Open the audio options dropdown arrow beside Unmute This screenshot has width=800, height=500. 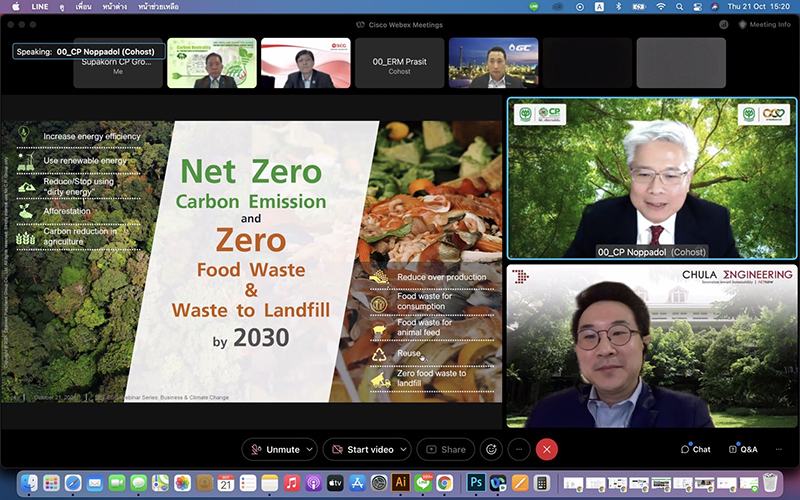tap(309, 449)
